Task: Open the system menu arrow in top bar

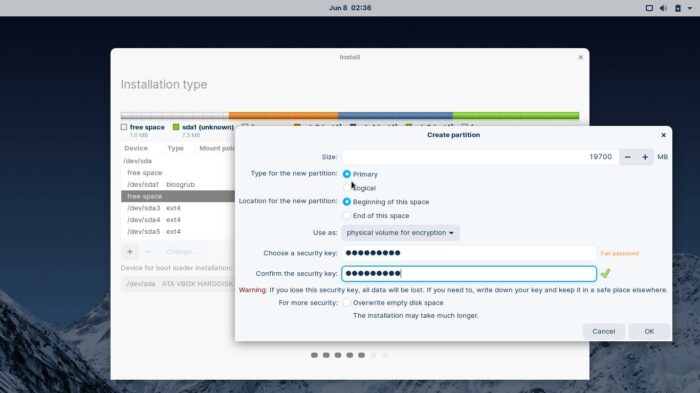Action: [x=690, y=8]
